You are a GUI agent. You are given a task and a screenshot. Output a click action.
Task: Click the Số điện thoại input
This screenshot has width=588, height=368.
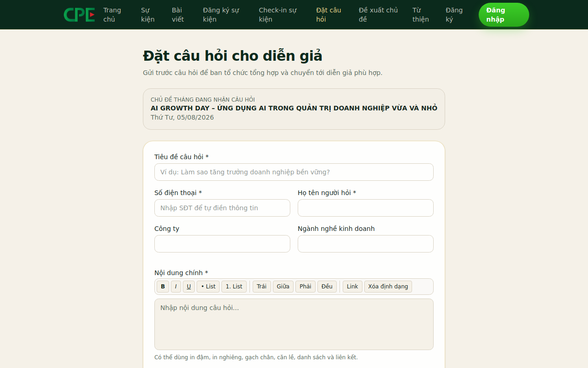point(222,208)
